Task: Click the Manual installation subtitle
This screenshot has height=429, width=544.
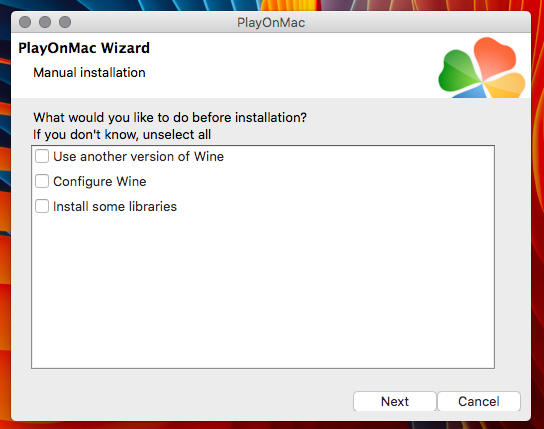Action: [89, 72]
